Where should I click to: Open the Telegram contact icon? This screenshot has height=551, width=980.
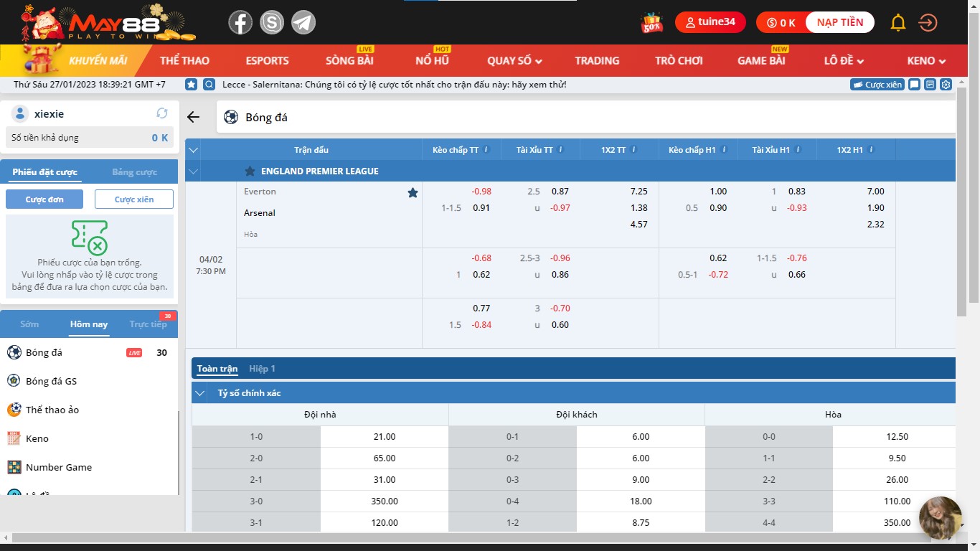coord(303,22)
